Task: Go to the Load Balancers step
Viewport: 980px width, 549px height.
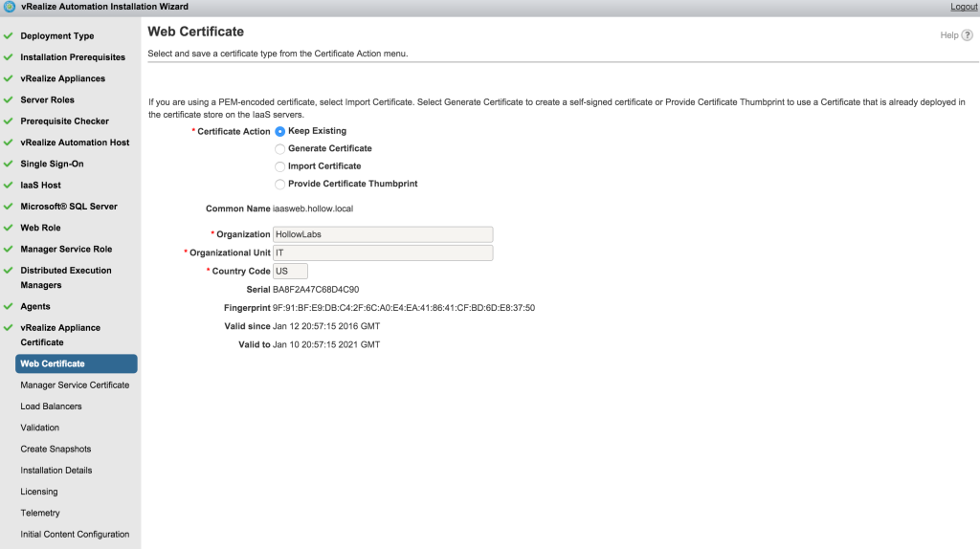Action: point(51,406)
